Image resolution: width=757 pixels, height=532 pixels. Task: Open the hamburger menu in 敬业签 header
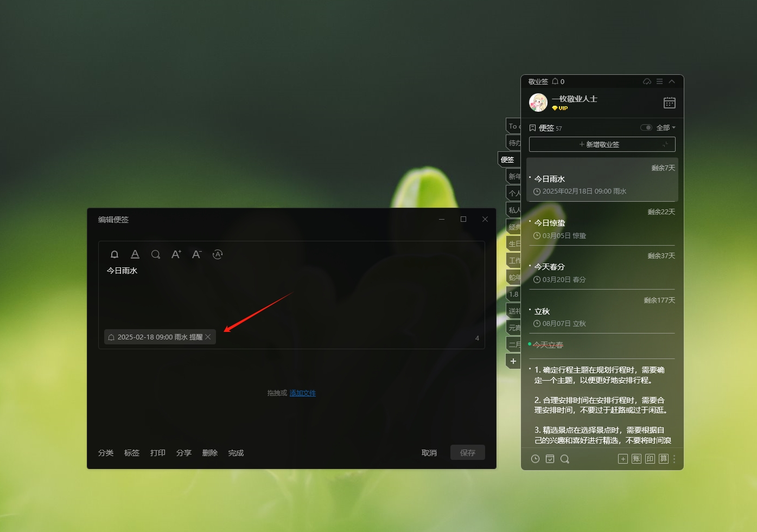pyautogui.click(x=659, y=81)
